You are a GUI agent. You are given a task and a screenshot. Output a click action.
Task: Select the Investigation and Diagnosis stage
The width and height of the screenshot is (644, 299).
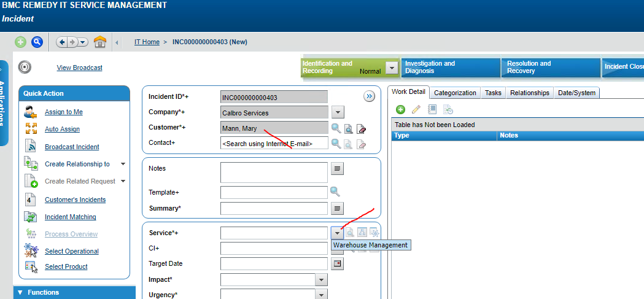[450, 68]
